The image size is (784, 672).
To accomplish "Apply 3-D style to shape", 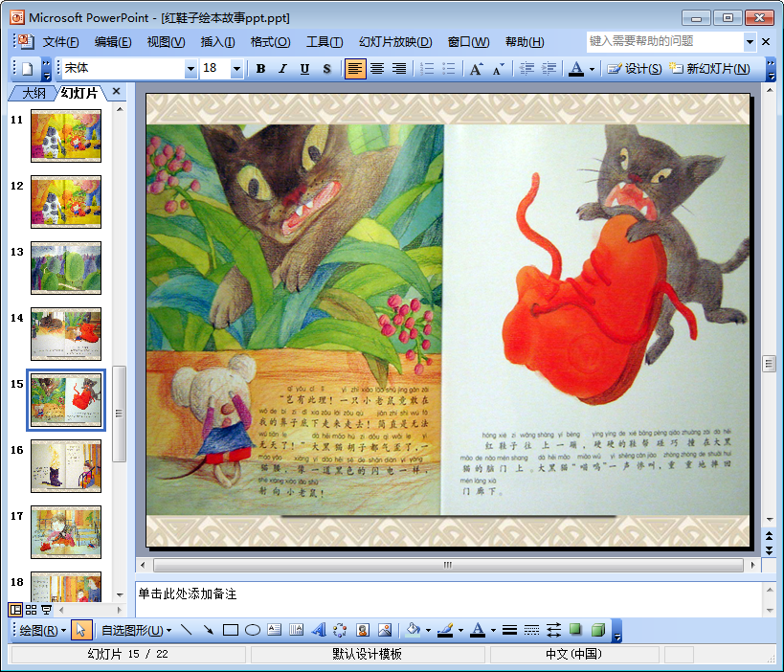I will coord(598,630).
